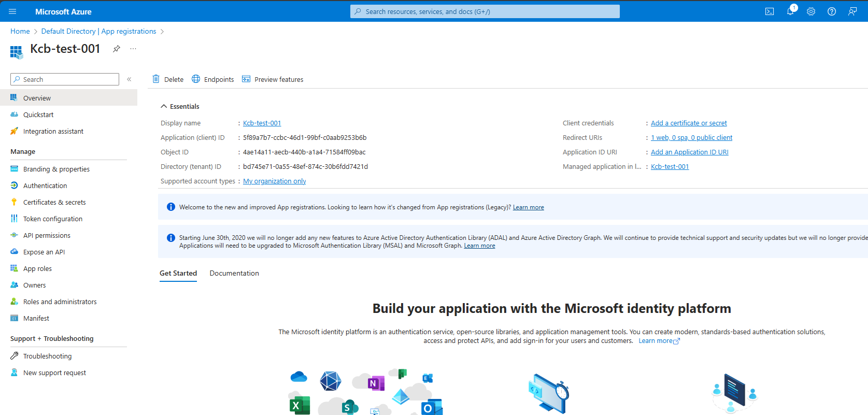The height and width of the screenshot is (415, 868).
Task: Open portal settings gear
Action: 811,11
